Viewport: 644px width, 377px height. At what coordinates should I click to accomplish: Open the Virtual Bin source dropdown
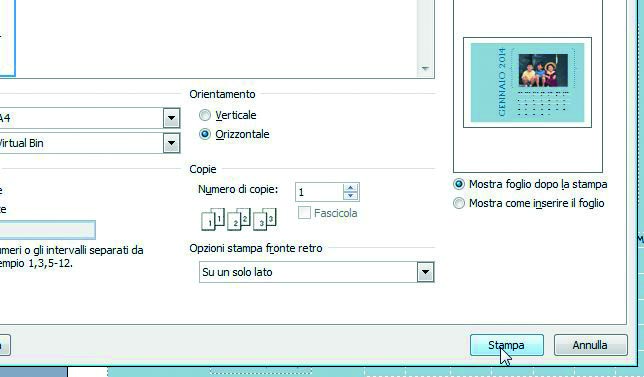[x=171, y=143]
